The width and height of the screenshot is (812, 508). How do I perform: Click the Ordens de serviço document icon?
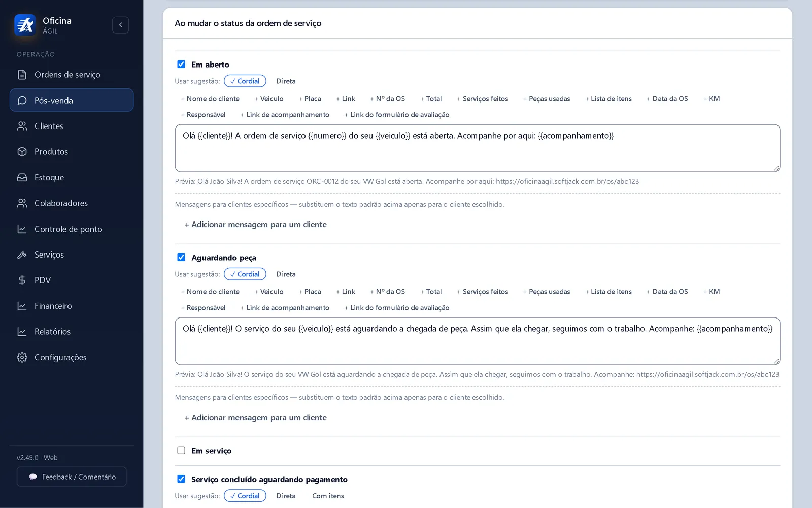click(22, 75)
